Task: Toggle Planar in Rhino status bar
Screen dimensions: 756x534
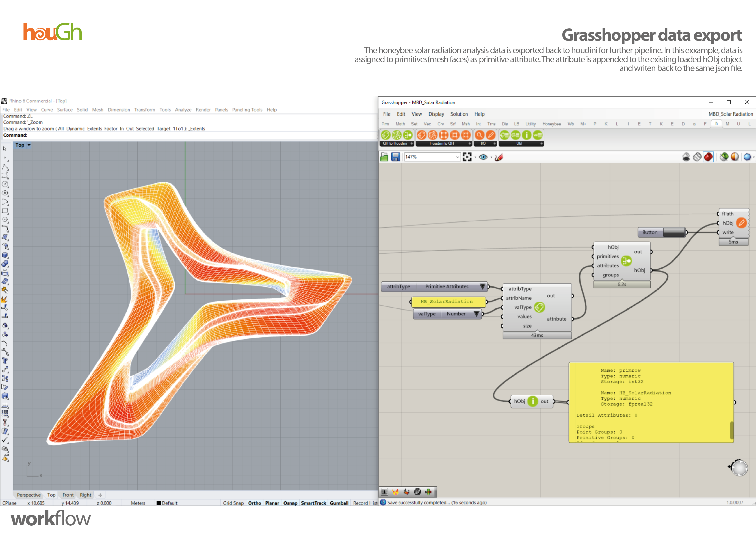Action: pyautogui.click(x=272, y=503)
